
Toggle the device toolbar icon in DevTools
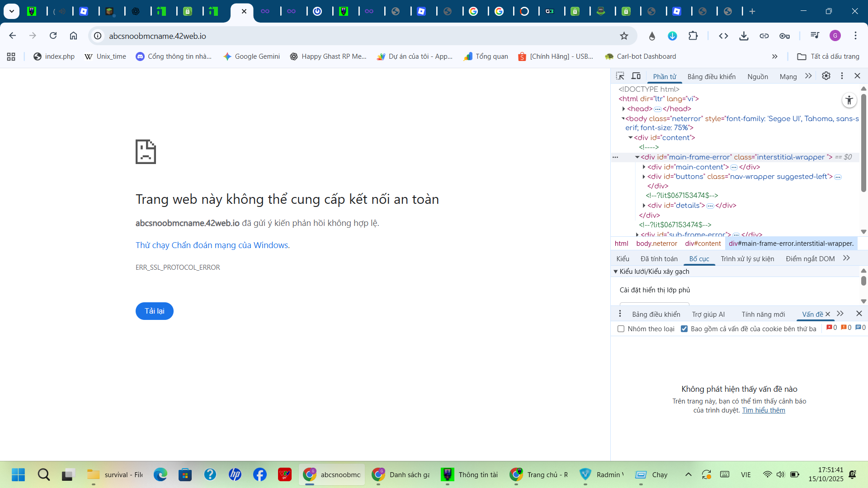(636, 76)
